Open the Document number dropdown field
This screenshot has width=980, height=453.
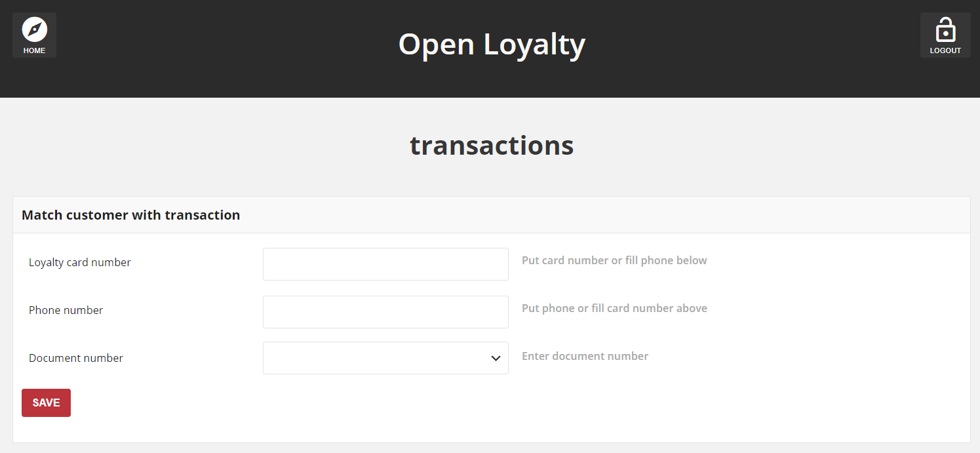pyautogui.click(x=385, y=358)
